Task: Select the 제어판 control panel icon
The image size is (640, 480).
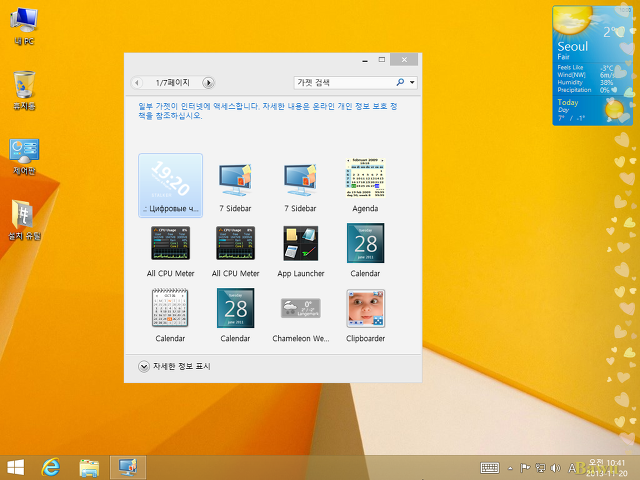Action: [24, 157]
